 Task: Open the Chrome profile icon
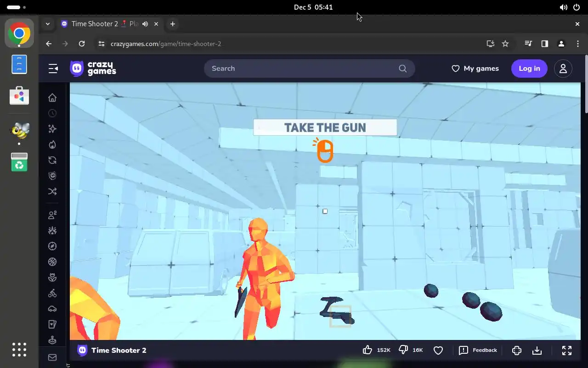561,44
